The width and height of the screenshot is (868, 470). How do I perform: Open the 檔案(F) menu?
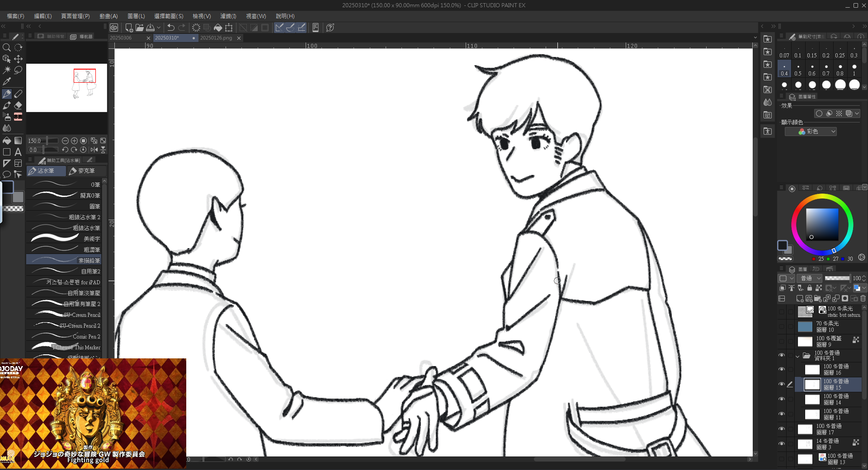click(x=15, y=16)
